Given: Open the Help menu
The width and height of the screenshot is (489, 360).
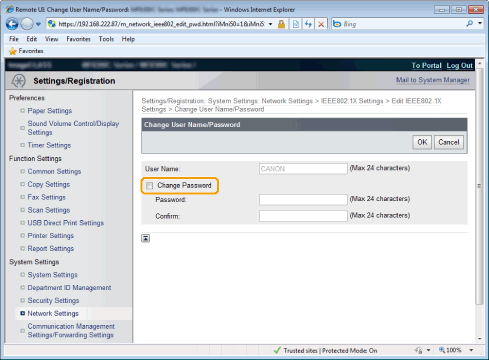Looking at the screenshot, I should 128,39.
